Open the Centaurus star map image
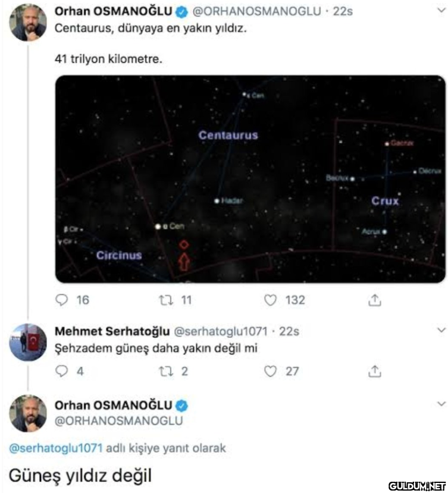The image size is (448, 493). [250, 179]
